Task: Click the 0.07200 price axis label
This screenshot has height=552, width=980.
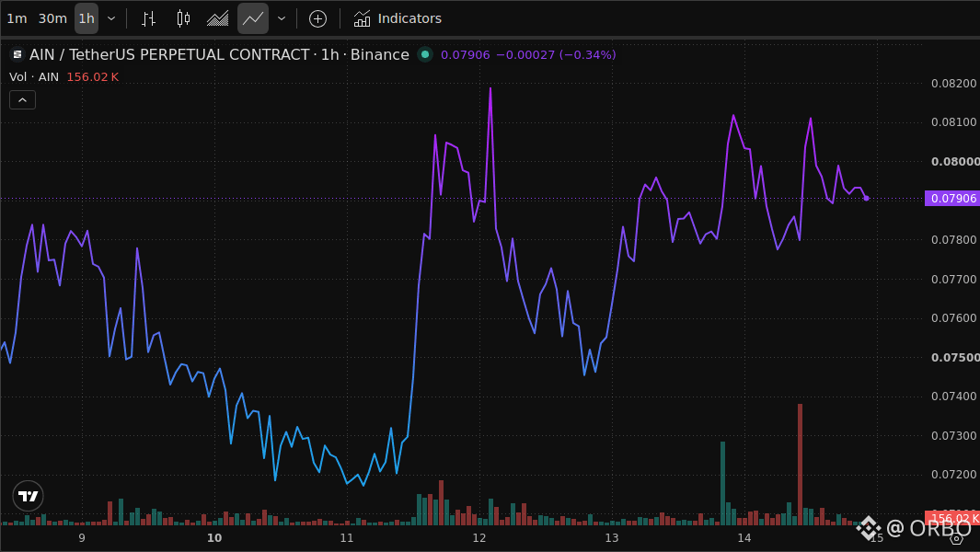Action: pos(953,474)
